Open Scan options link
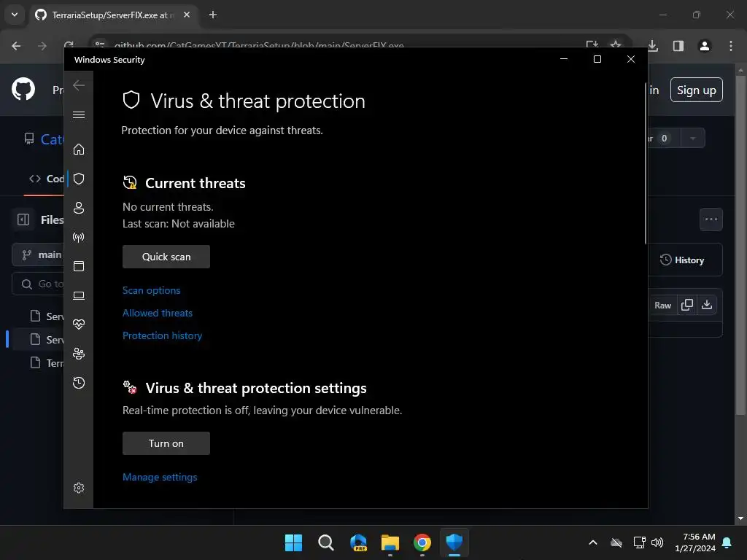747x560 pixels. pyautogui.click(x=152, y=290)
